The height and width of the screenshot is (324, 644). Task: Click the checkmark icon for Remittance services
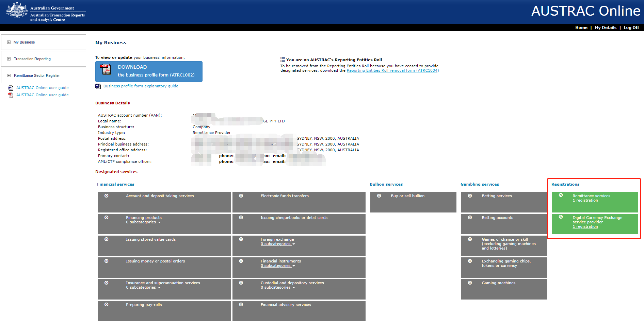coord(561,195)
